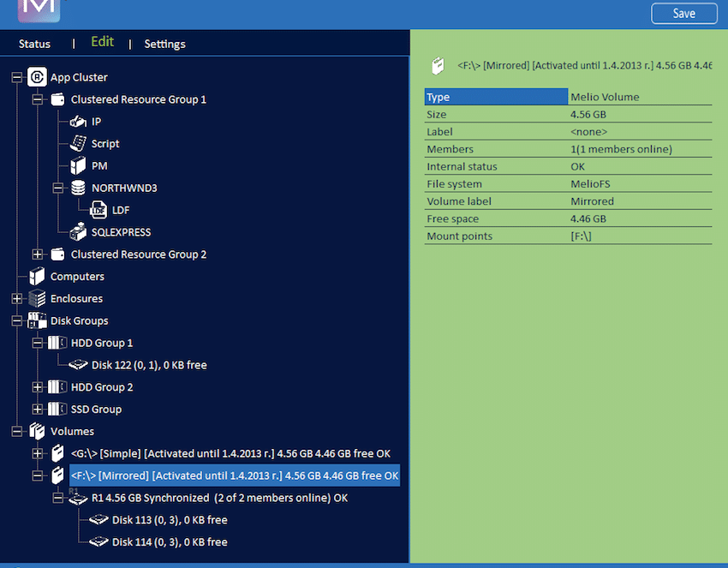728x568 pixels.
Task: Select the Edit tab
Action: (x=102, y=42)
